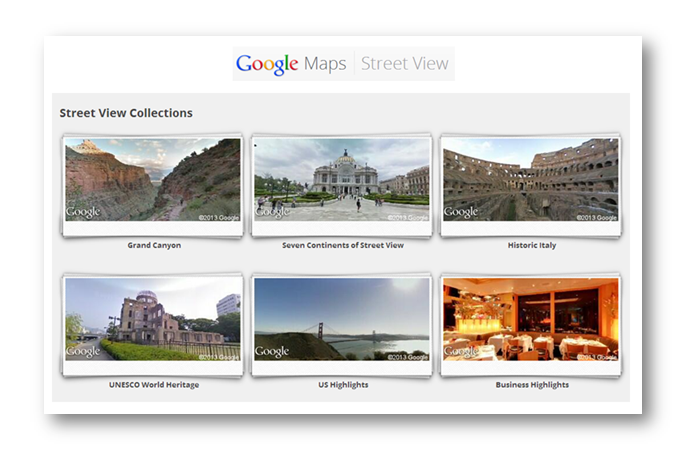The height and width of the screenshot is (459, 689).
Task: Open the UNESCO World Heritage dome thumbnail
Action: 153,319
